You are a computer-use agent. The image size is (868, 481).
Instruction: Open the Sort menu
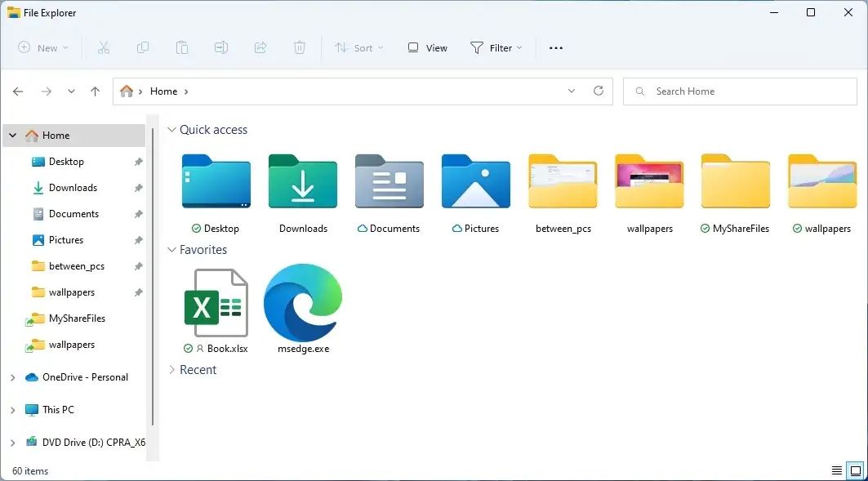pyautogui.click(x=358, y=48)
